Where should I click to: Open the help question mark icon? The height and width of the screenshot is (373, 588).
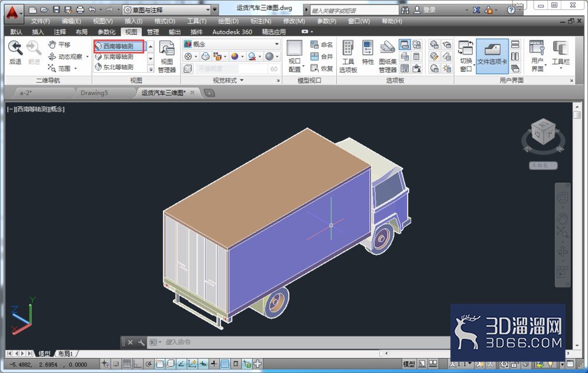click(511, 10)
